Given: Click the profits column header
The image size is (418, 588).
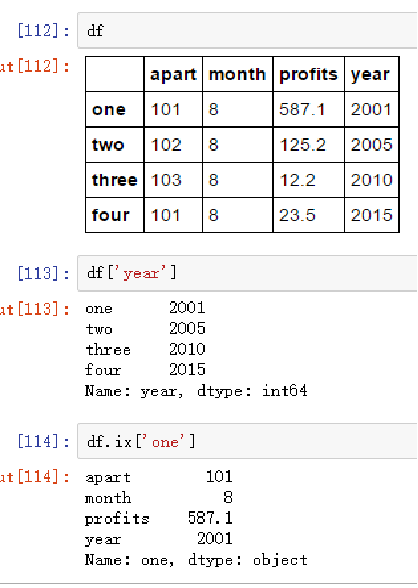Looking at the screenshot, I should 309,74.
